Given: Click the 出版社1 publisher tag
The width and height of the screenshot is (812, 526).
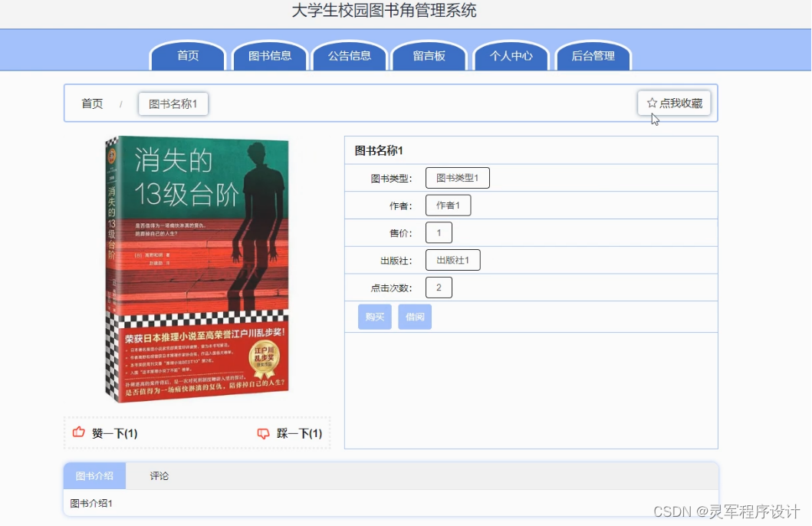Looking at the screenshot, I should pos(452,259).
